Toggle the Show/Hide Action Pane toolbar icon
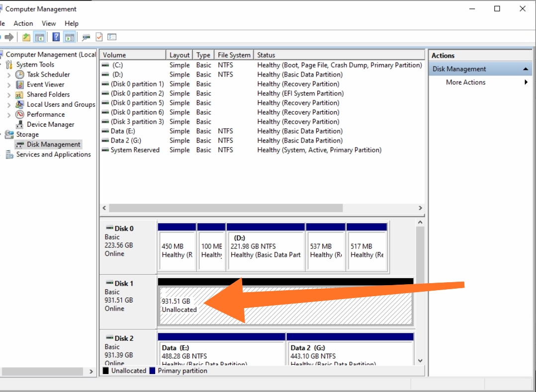536x392 pixels. pyautogui.click(x=70, y=37)
